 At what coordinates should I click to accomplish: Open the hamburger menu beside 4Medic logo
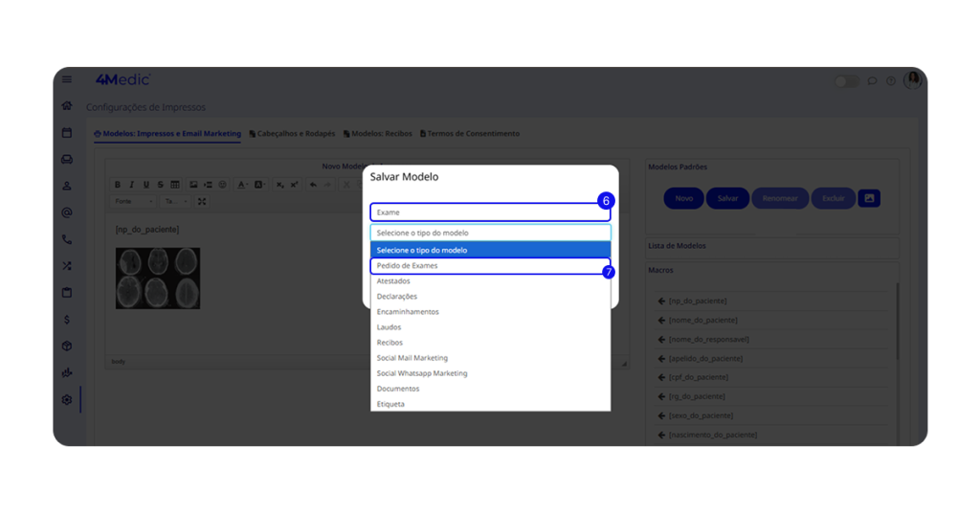point(67,79)
